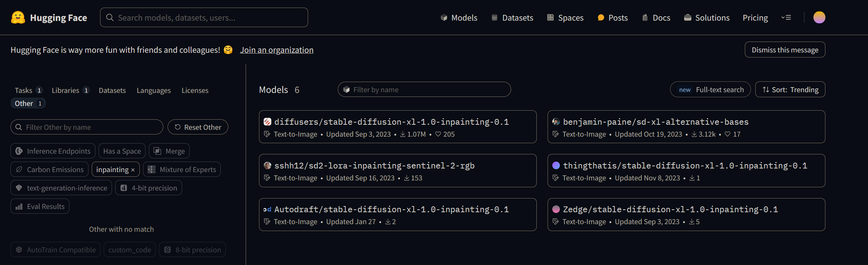
Task: Click the benjamin-paine user avatar
Action: tap(556, 122)
